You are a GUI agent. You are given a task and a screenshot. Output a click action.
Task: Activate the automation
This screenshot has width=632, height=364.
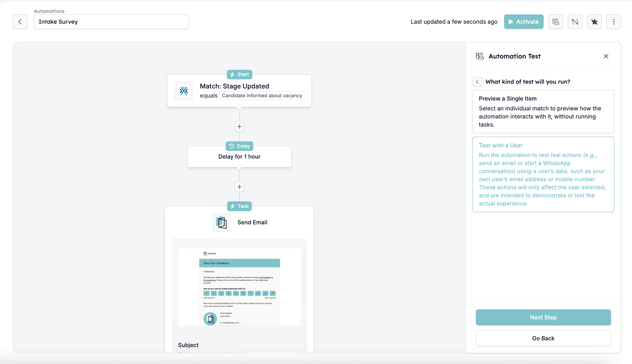[524, 22]
